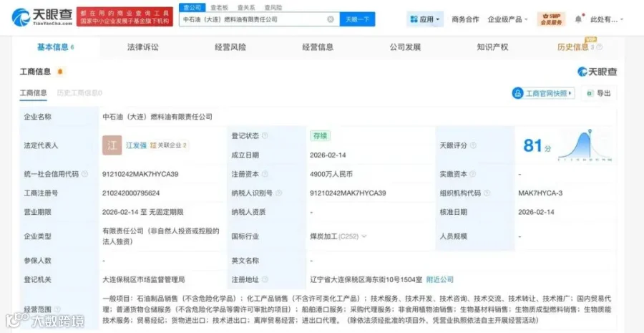The width and height of the screenshot is (644, 333).
Task: Open the 经营信息 tab
Action: [x=318, y=47]
